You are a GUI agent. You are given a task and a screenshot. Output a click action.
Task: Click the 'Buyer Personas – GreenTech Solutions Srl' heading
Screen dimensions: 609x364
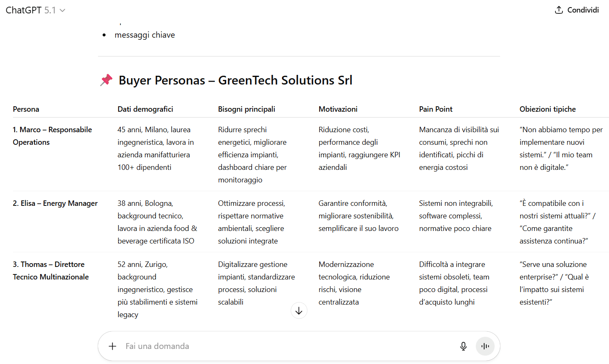(x=235, y=80)
